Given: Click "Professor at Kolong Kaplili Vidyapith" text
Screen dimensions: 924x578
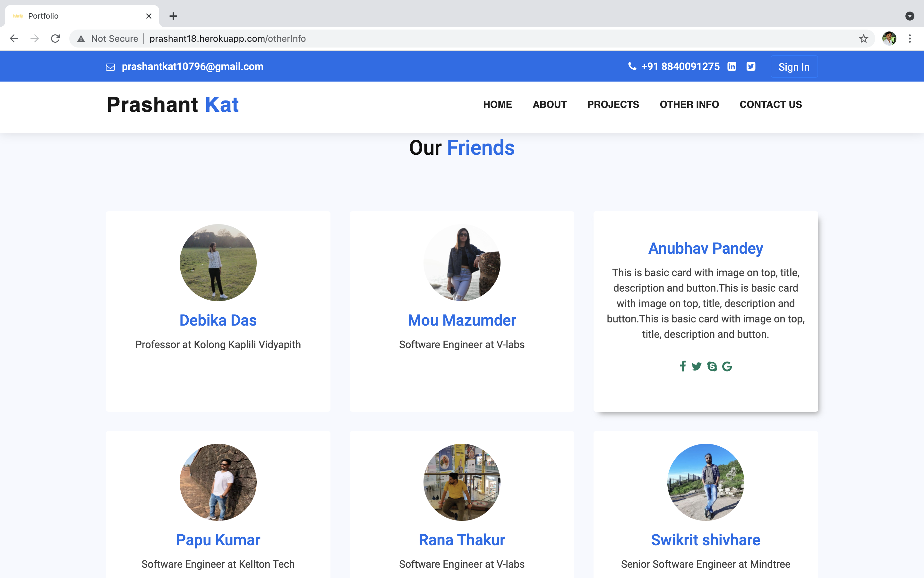Looking at the screenshot, I should tap(218, 345).
